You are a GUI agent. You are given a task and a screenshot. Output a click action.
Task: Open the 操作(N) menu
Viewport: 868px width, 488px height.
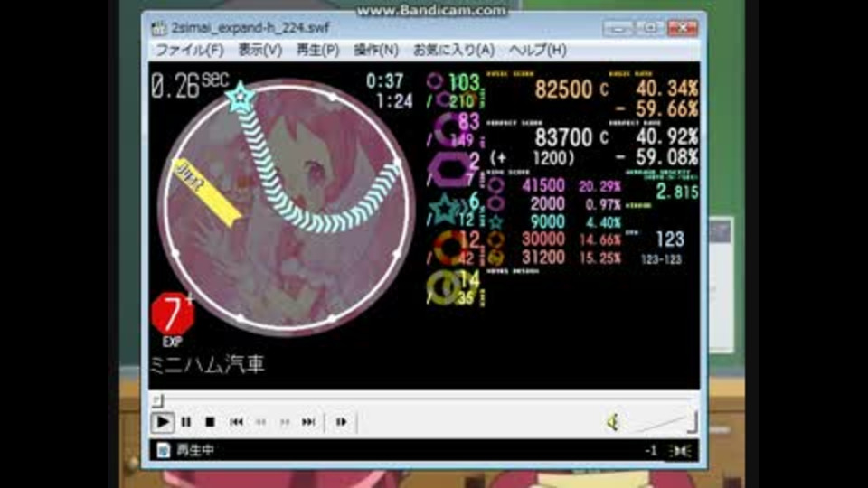pyautogui.click(x=376, y=51)
